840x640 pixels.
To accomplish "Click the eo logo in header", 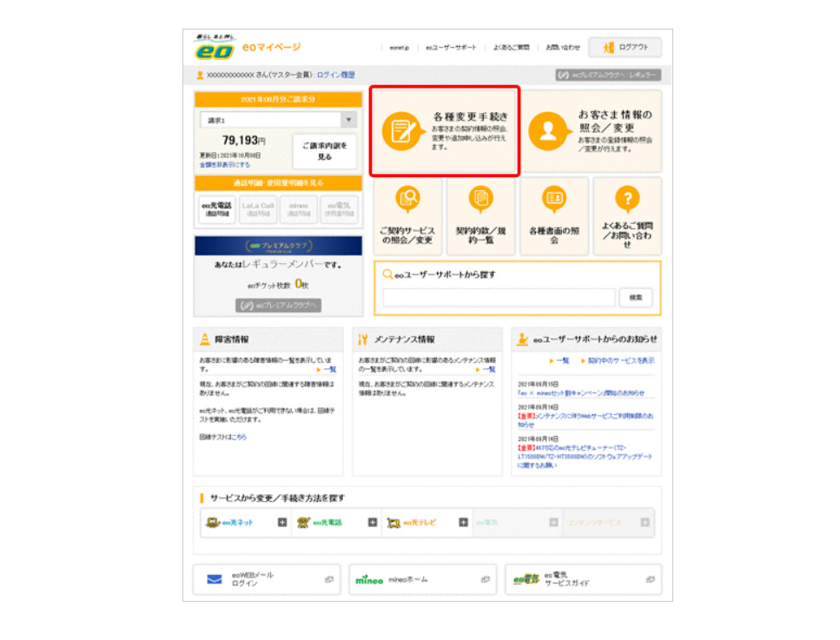I will click(x=214, y=49).
